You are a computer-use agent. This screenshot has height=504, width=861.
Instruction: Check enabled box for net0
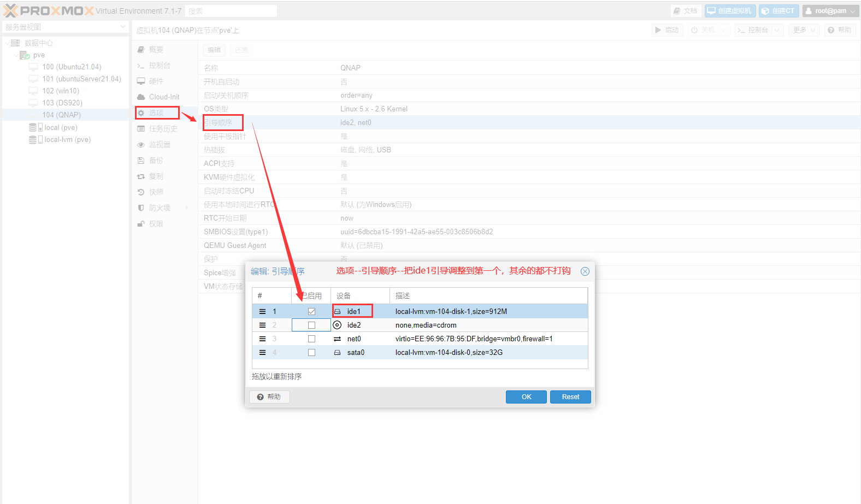pyautogui.click(x=311, y=339)
